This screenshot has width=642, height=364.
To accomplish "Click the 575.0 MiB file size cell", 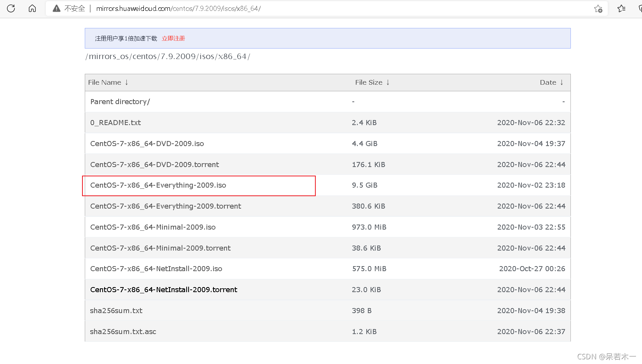I will [x=369, y=269].
